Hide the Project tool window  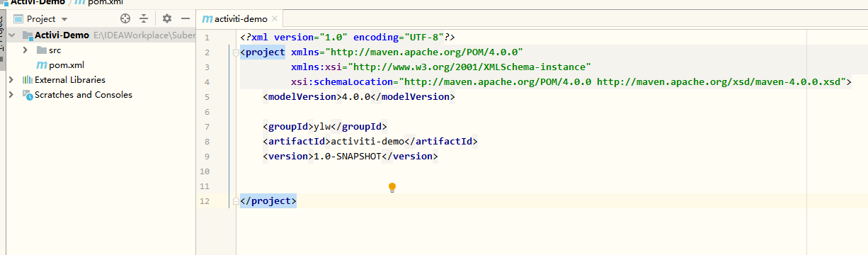coord(185,18)
